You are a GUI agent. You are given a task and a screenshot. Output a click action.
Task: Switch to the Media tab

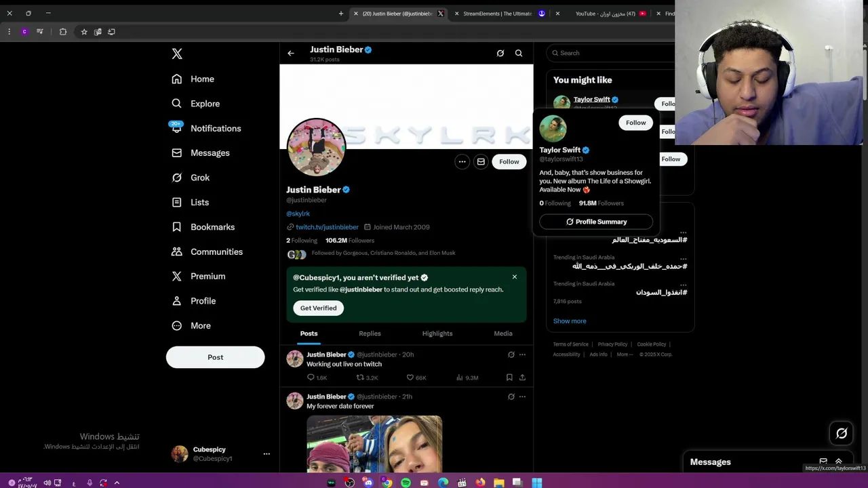[x=503, y=333]
